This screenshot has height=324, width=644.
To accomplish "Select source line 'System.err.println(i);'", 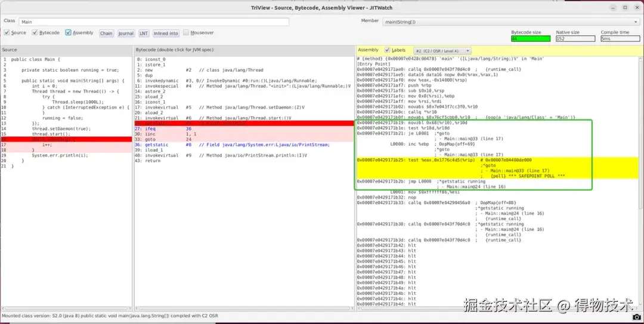I will [x=60, y=155].
